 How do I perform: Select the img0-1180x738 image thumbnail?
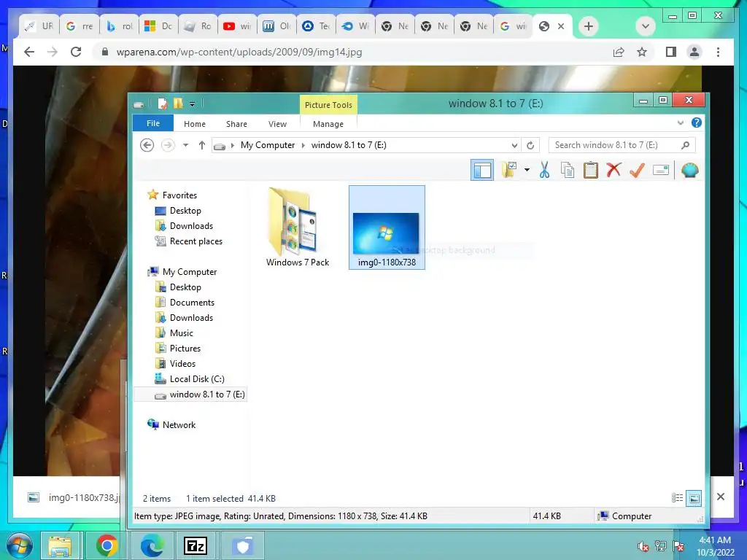(387, 227)
